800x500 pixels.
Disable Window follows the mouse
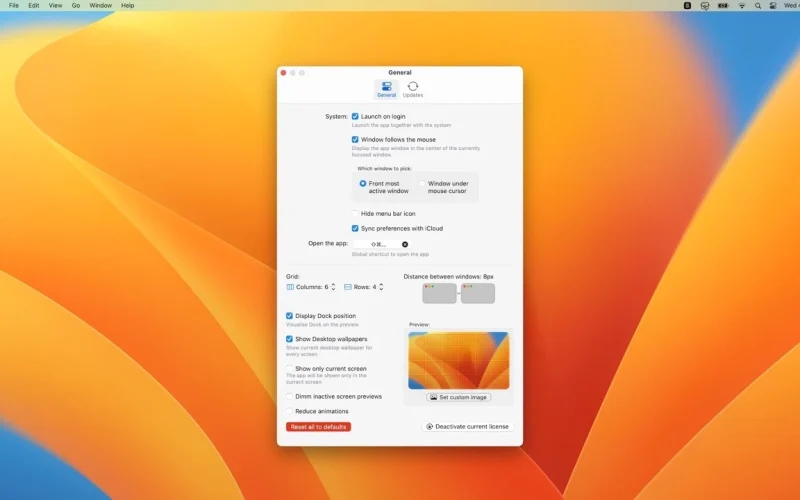[355, 139]
